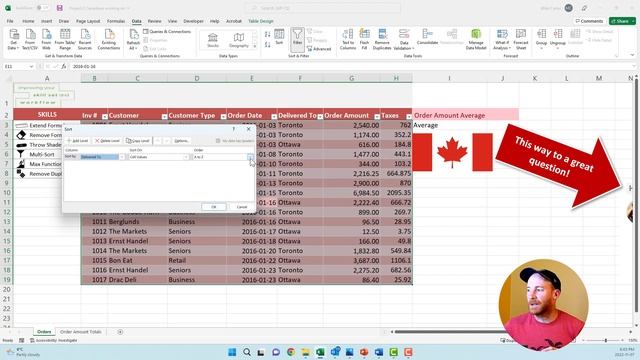The height and width of the screenshot is (360, 640).
Task: Open the Recent Sources list
Action: tap(85, 40)
